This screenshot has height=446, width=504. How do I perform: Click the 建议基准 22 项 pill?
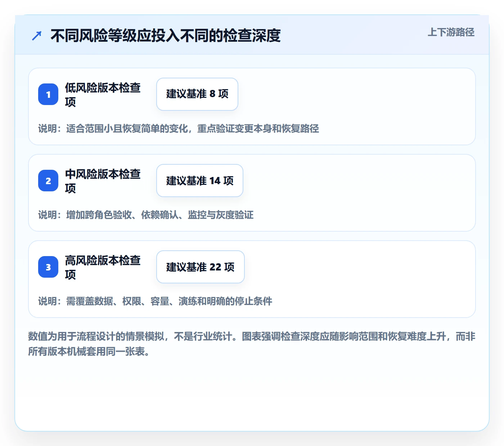pos(201,267)
